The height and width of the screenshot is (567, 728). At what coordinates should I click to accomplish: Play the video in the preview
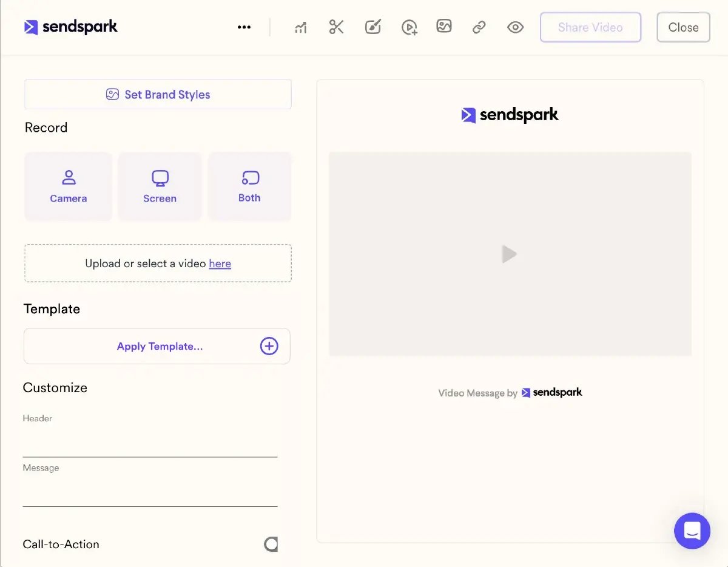click(x=510, y=254)
